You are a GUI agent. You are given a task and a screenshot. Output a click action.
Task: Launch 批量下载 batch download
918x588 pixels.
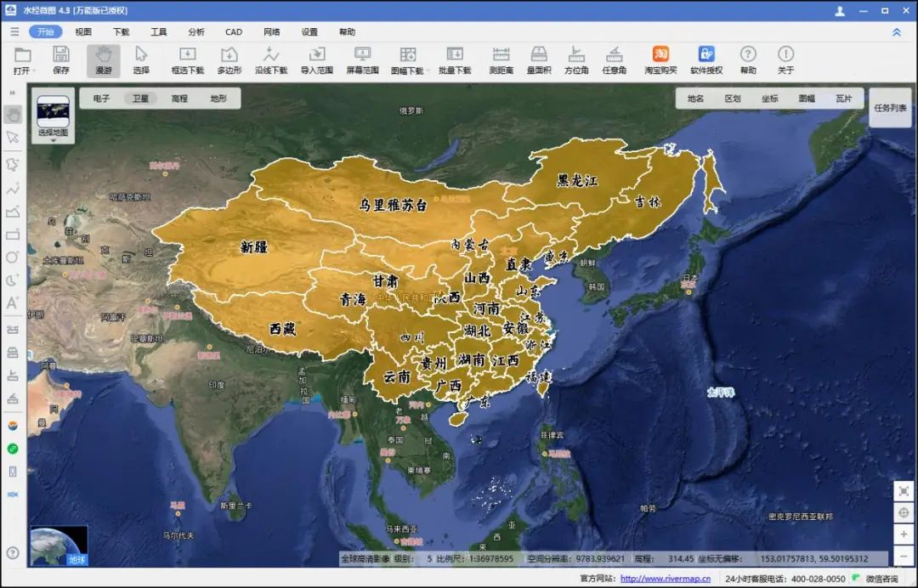tap(455, 61)
